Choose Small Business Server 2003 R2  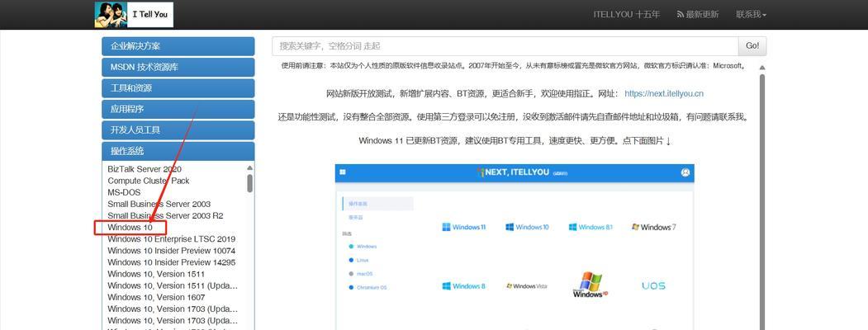point(165,215)
